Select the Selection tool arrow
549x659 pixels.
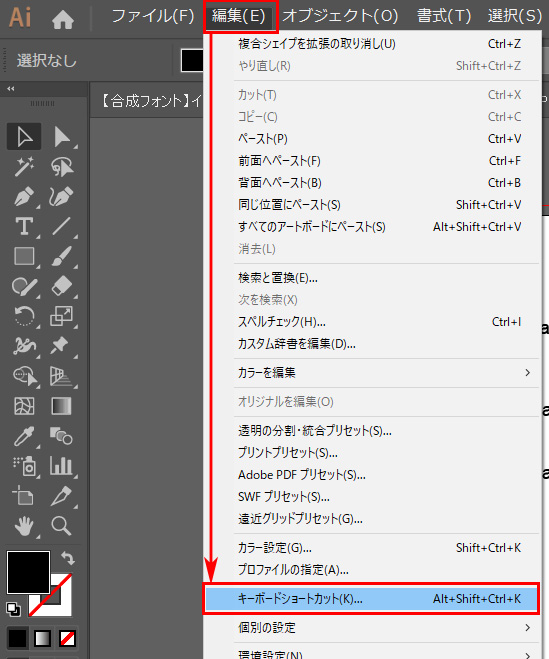tap(24, 137)
